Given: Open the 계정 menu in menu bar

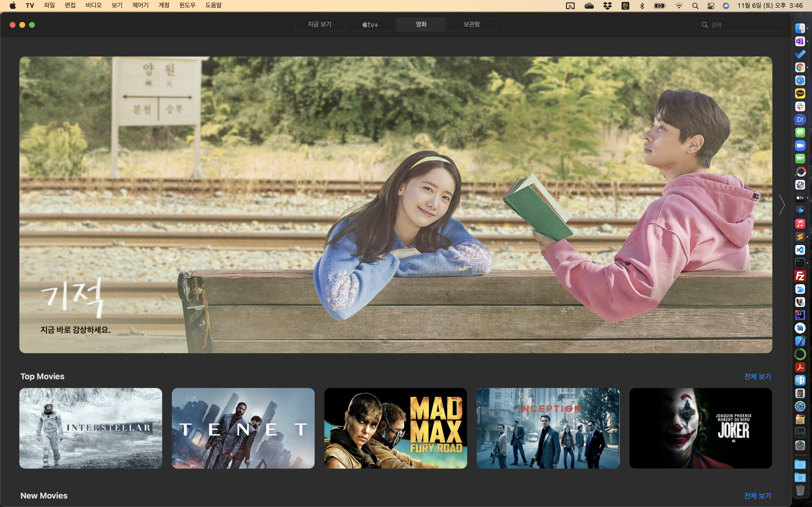Looking at the screenshot, I should (x=164, y=5).
